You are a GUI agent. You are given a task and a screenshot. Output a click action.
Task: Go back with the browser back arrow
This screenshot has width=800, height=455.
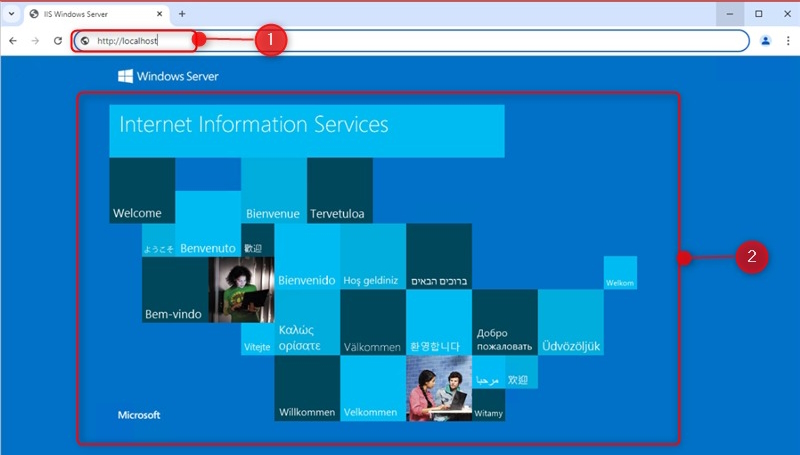(x=13, y=41)
